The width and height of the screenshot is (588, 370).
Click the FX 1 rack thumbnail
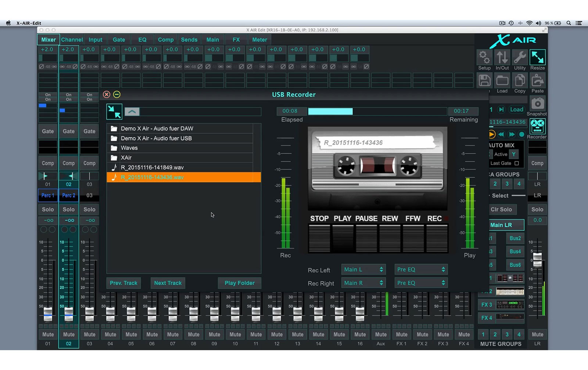[510, 278]
